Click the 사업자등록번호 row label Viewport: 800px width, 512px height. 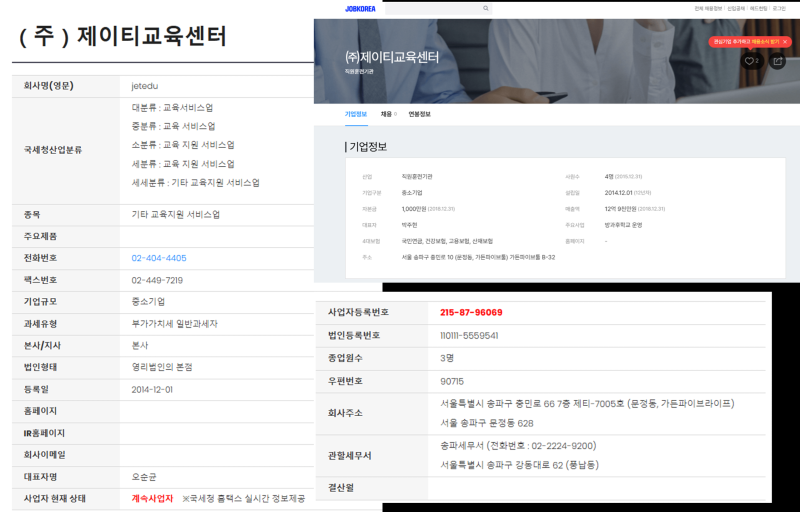point(358,312)
